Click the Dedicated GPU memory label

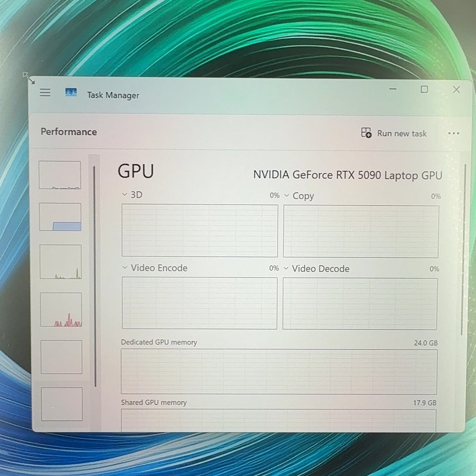pyautogui.click(x=159, y=342)
